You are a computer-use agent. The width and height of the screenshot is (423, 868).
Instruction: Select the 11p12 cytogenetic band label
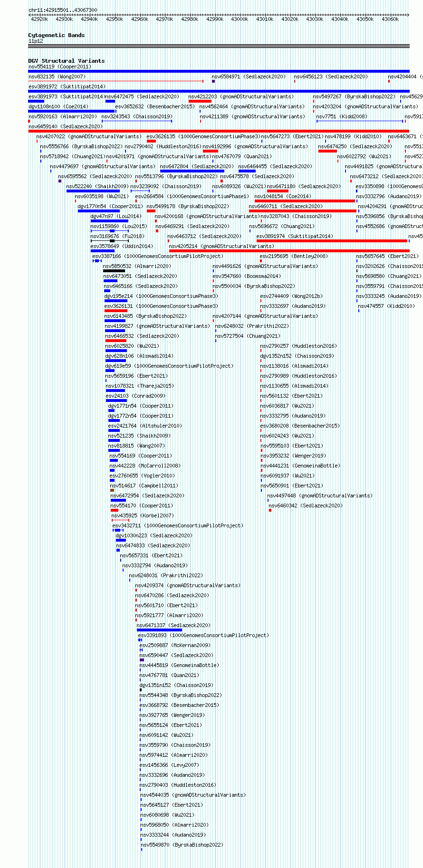[x=35, y=41]
